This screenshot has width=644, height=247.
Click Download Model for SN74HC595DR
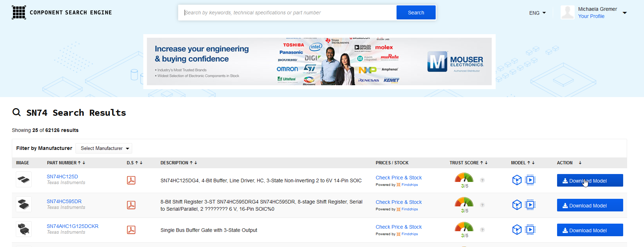(590, 205)
